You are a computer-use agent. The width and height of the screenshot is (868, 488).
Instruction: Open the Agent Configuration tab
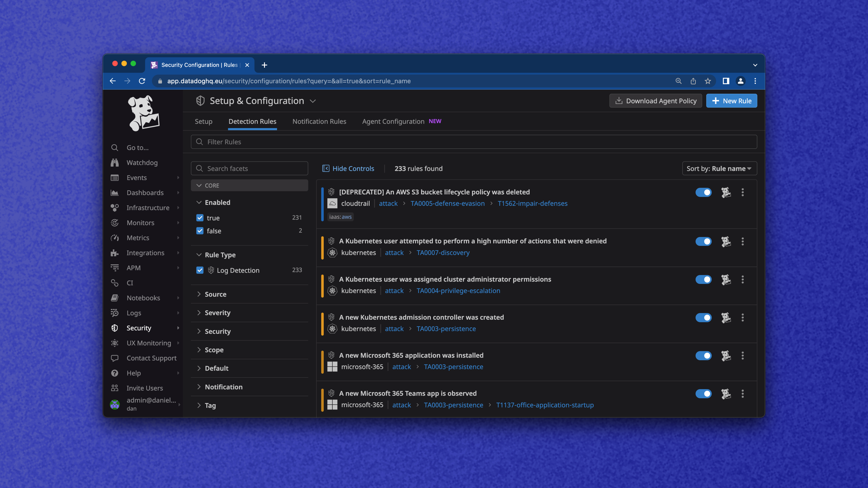coord(393,122)
